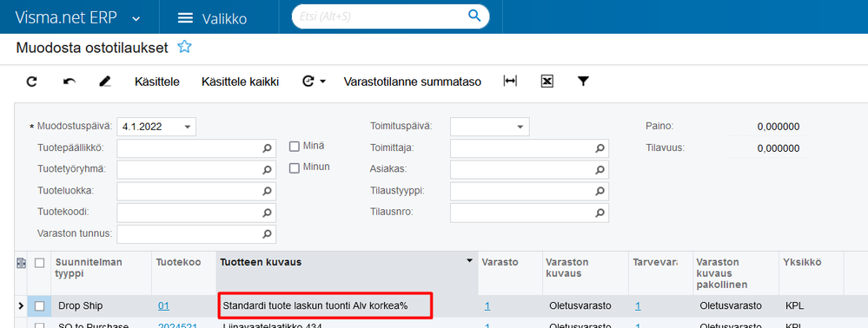Click the grid column configuration icon
This screenshot has width=868, height=328.
coord(21,263)
